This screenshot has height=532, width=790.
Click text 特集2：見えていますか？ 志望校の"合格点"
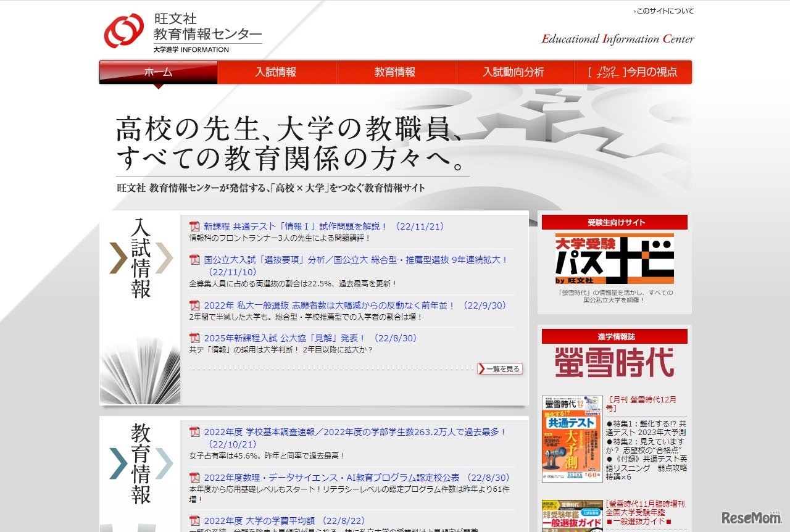[646, 446]
